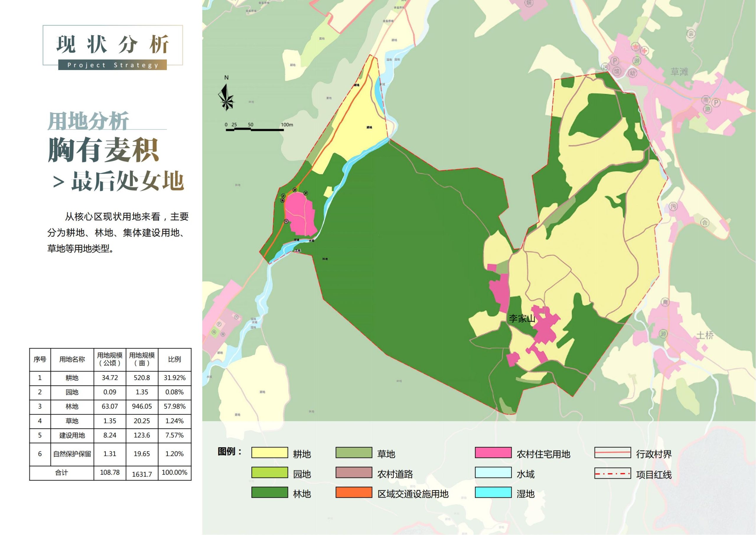
Task: Click the 0.09 table cell
Action: tap(110, 392)
